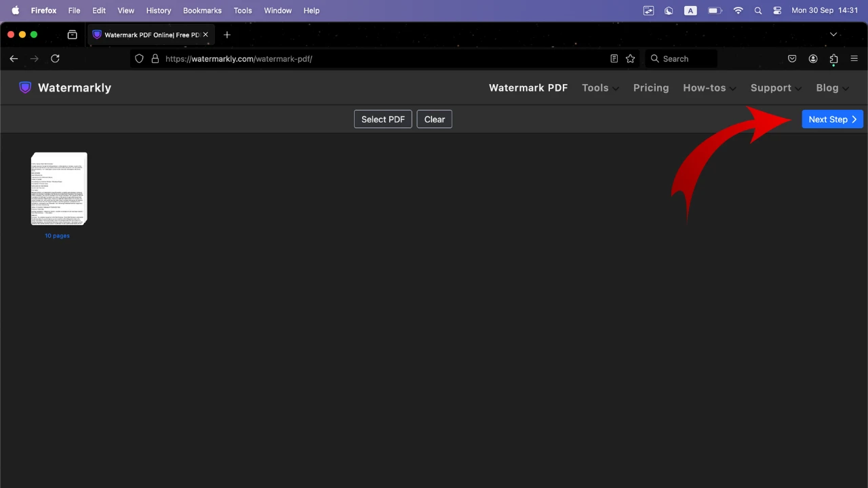Open Spotlight search from the menu bar

pyautogui.click(x=758, y=10)
